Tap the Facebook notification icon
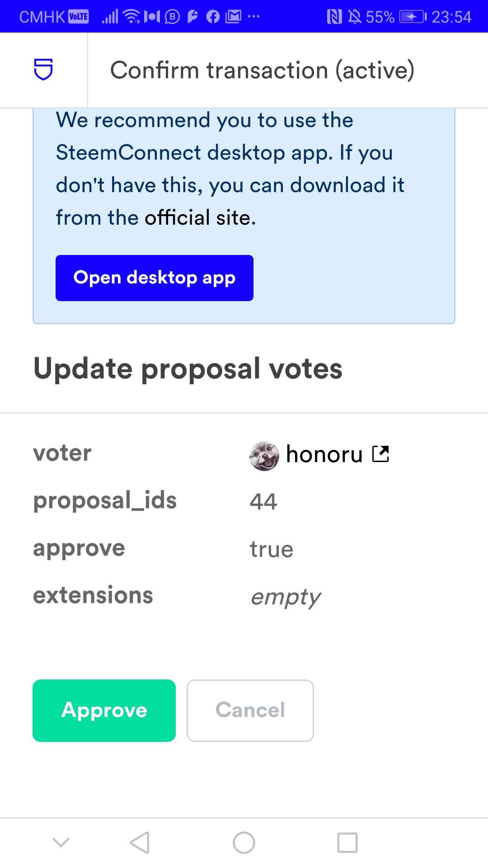This screenshot has height=868, width=488. point(213,17)
